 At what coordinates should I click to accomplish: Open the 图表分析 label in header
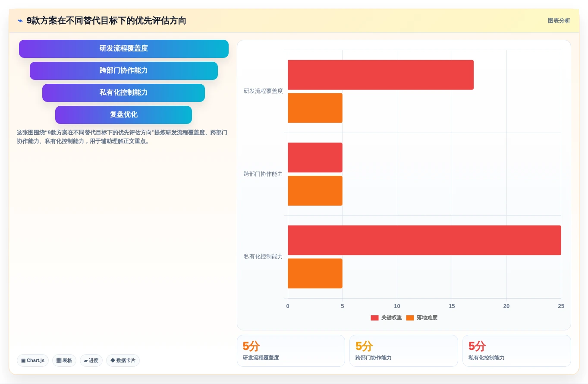[x=559, y=21]
